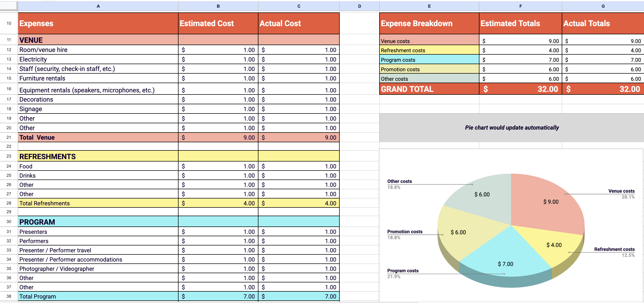This screenshot has height=303, width=644.
Task: Click the 'Refreshment costs' breakdown cell
Action: point(429,50)
